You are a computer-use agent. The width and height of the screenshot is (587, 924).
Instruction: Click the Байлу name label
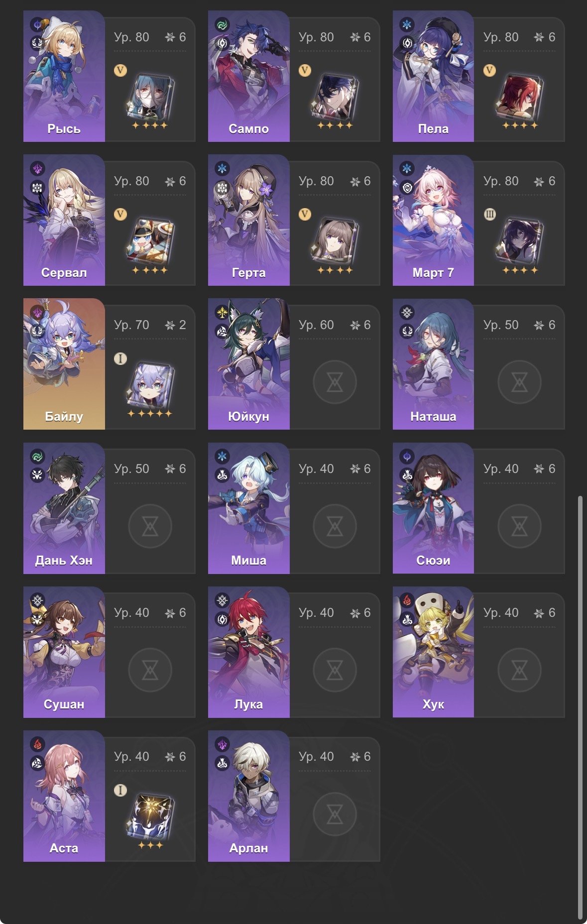[x=64, y=416]
